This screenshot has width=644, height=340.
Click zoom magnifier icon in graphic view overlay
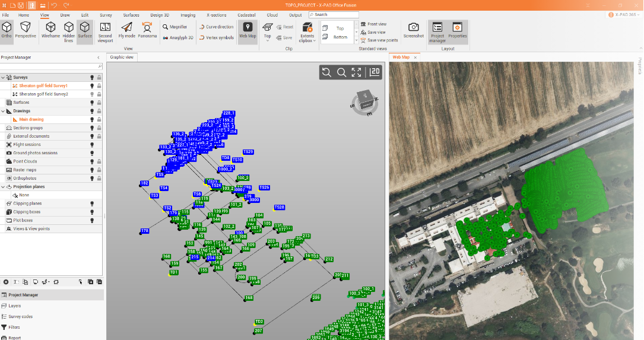(341, 72)
